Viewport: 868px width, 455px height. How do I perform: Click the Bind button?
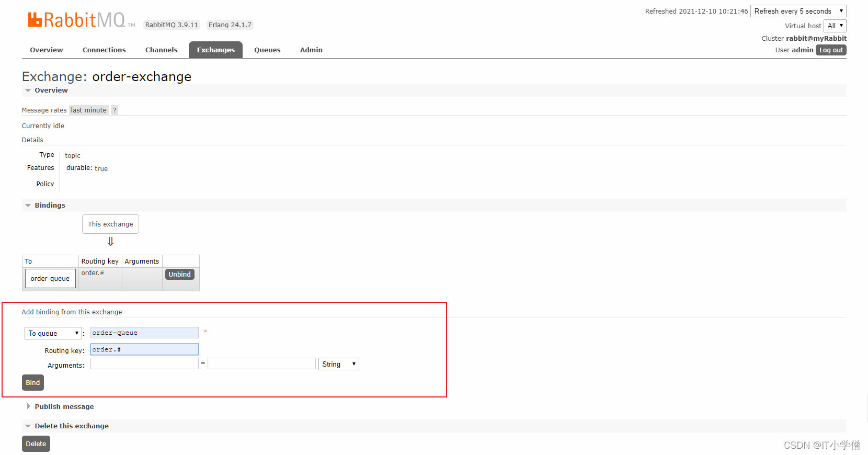coord(33,382)
